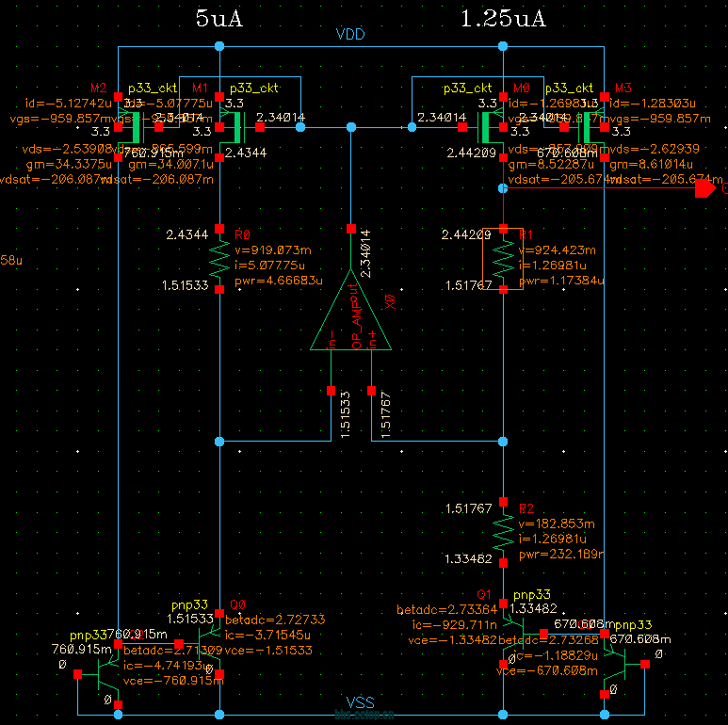Click vertical 2.34014 voltage at op-amp output
Image resolution: width=728 pixels, height=725 pixels.
click(365, 253)
